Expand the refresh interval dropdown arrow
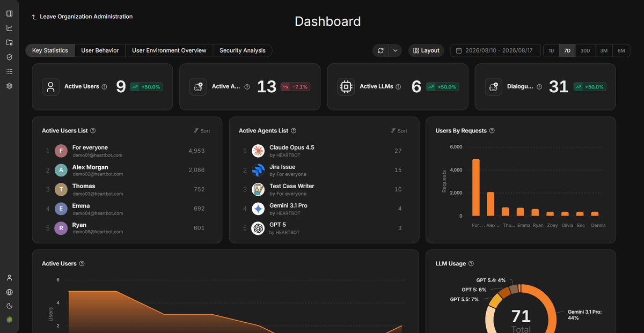Viewport: 644px width, 333px height. click(395, 50)
